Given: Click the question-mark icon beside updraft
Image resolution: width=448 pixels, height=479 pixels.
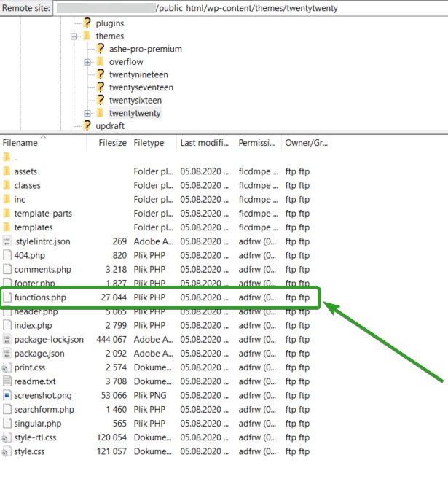Looking at the screenshot, I should pos(87,125).
